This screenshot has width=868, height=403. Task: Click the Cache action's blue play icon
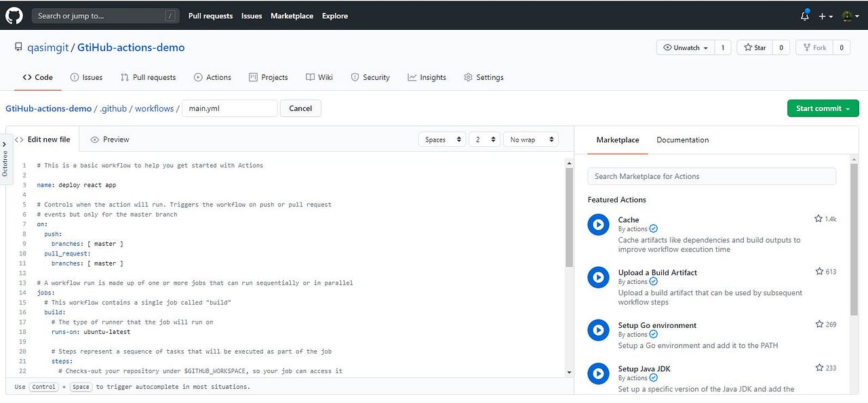pos(598,224)
